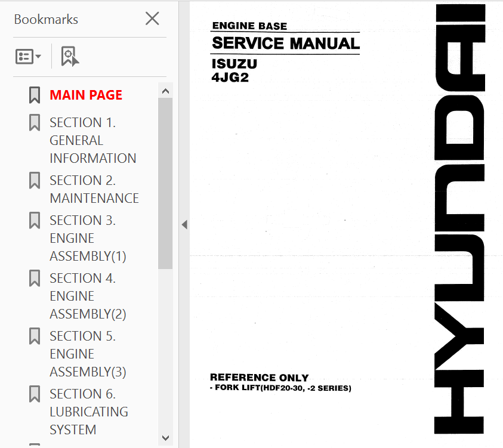Close the Bookmarks panel
The image size is (503, 448).
[152, 18]
